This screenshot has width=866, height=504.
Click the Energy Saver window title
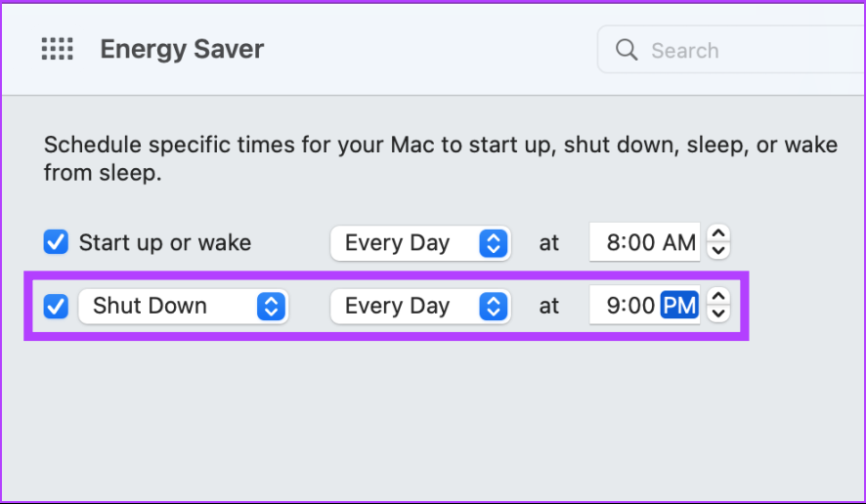182,49
